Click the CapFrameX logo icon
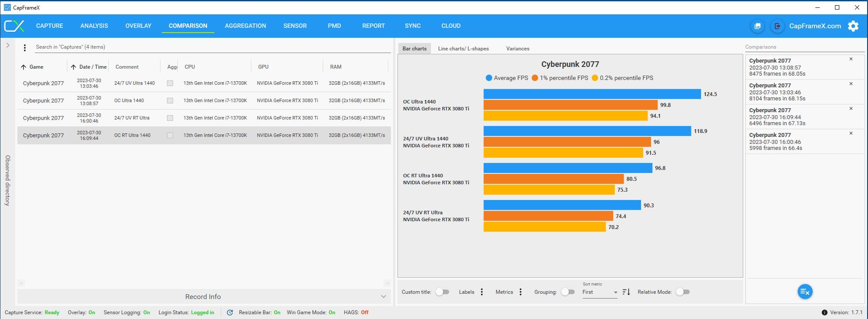 [x=14, y=26]
